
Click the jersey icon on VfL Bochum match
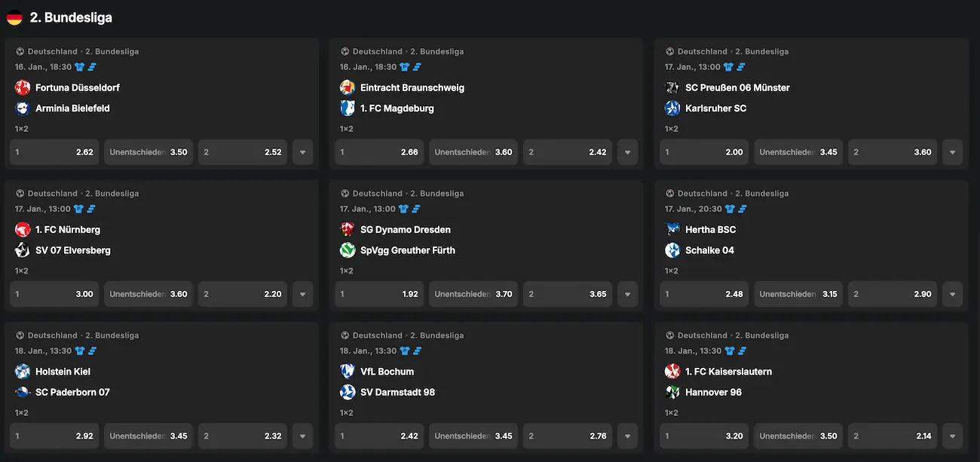tap(404, 351)
